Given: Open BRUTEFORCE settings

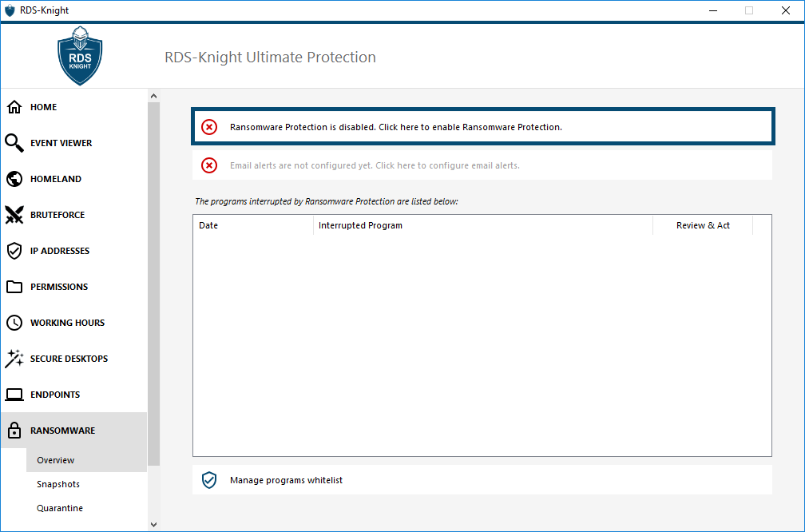Looking at the screenshot, I should click(x=74, y=215).
